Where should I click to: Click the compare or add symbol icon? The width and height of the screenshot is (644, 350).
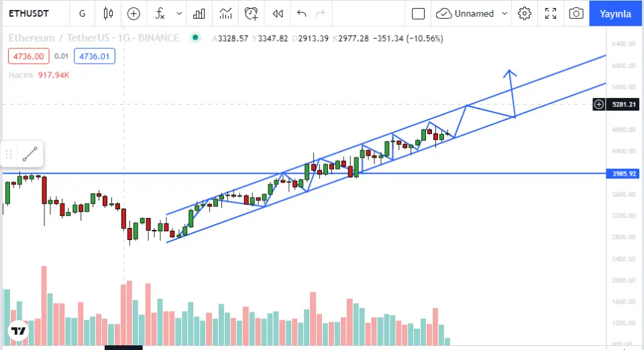(133, 13)
